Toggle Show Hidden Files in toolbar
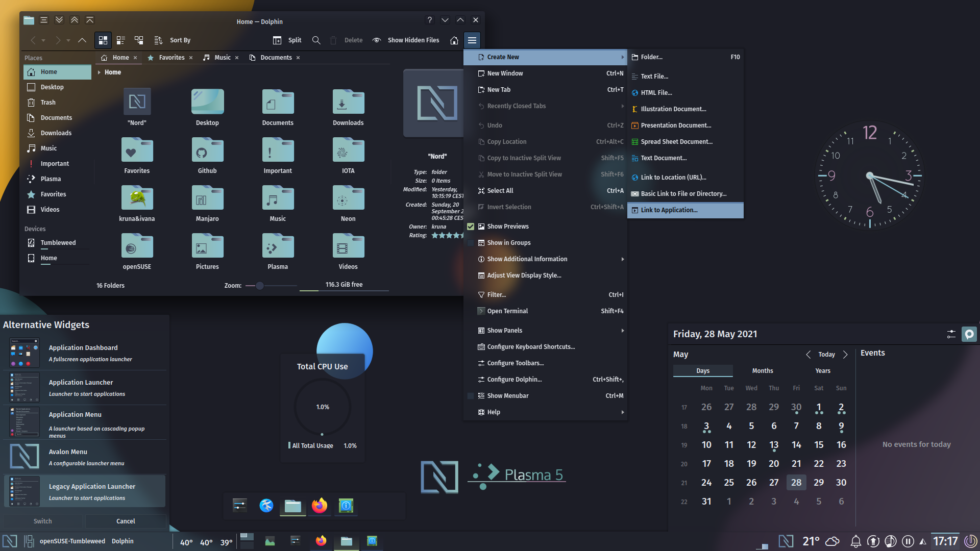The width and height of the screenshot is (980, 551). point(406,40)
